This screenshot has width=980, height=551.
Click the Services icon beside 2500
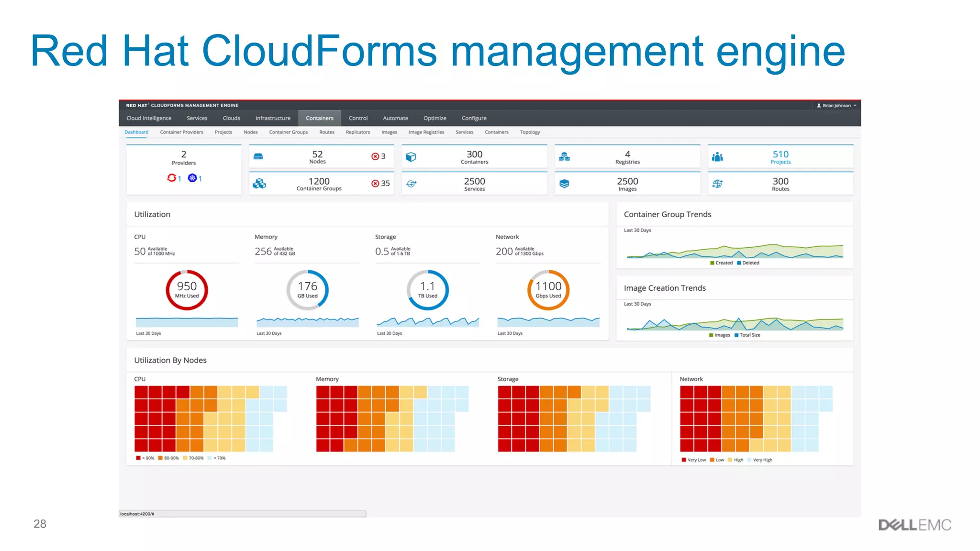point(412,184)
